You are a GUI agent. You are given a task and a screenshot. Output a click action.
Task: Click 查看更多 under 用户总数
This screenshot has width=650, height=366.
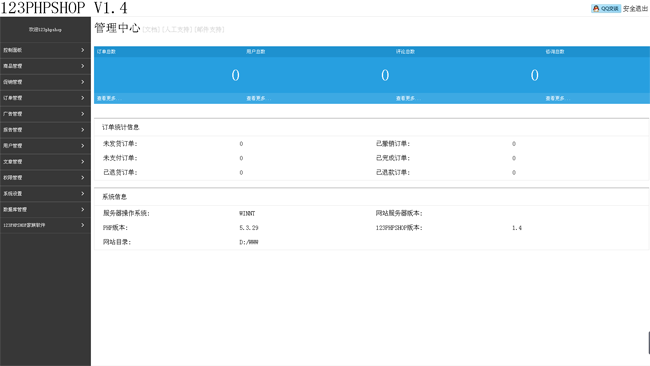click(259, 98)
